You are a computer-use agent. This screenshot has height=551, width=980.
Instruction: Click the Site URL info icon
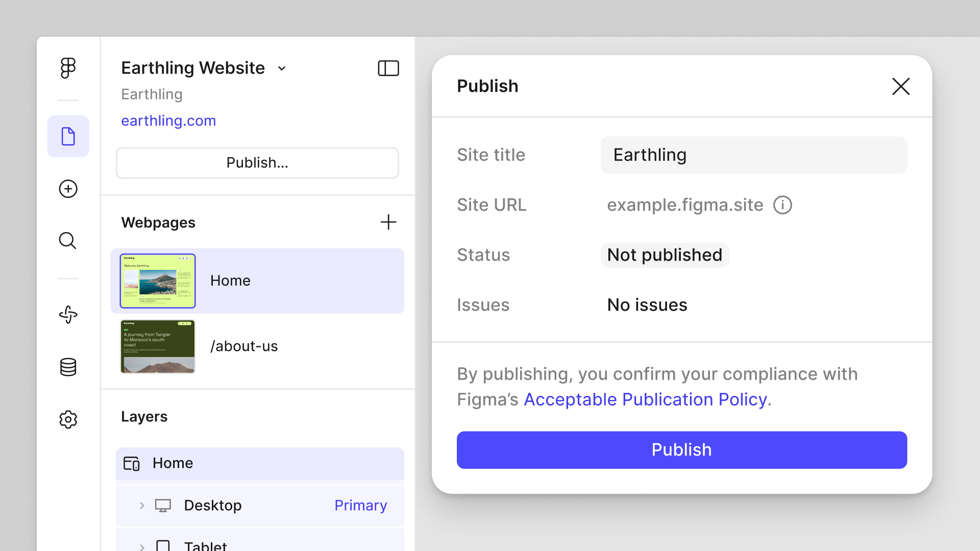783,205
